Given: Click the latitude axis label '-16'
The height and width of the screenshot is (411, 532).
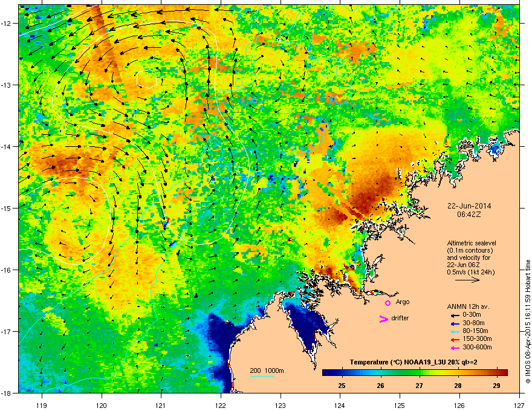Looking at the screenshot, I should coord(6,270).
